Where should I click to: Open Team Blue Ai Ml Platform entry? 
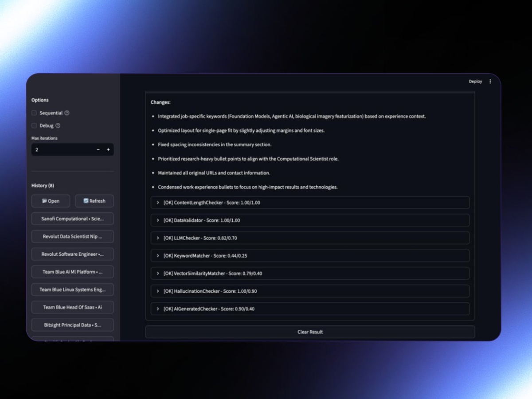[x=72, y=272]
